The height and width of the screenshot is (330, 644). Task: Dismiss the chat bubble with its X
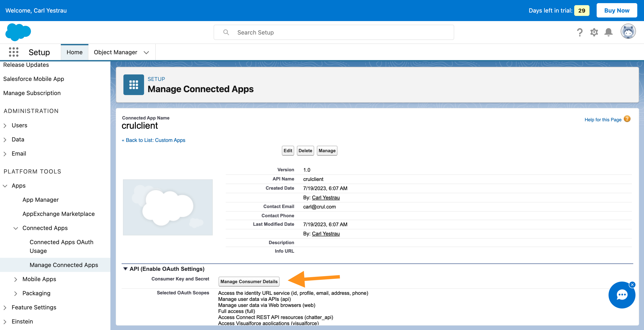[632, 284]
